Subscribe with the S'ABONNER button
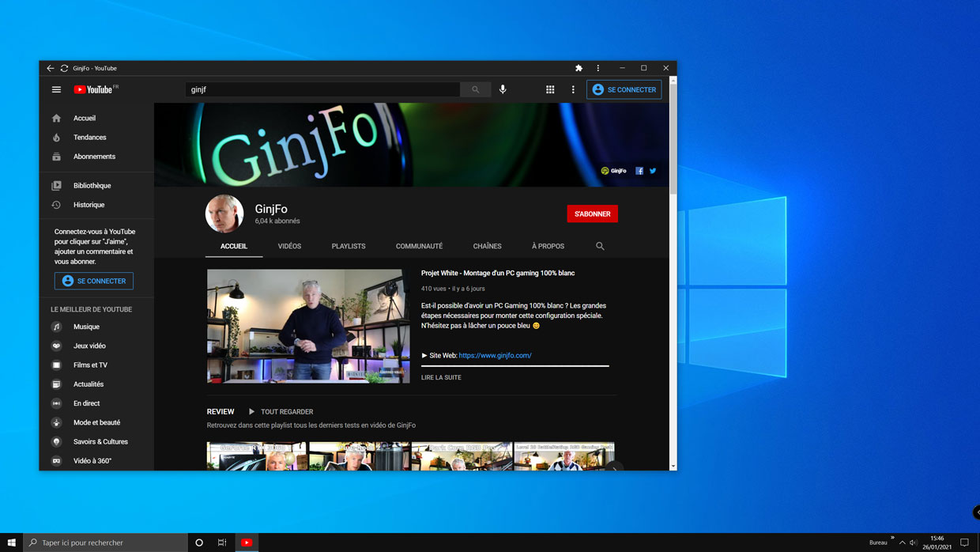 tap(592, 214)
